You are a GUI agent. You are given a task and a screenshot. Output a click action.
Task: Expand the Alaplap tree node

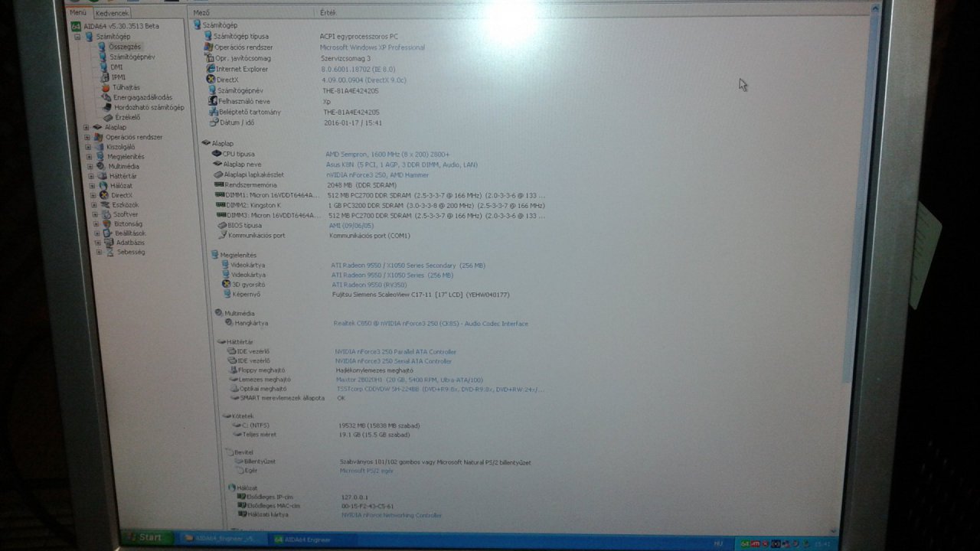click(x=87, y=127)
